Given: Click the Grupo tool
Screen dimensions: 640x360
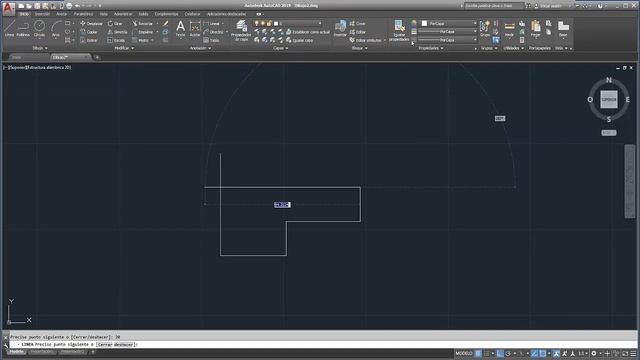Looking at the screenshot, I should [484, 29].
